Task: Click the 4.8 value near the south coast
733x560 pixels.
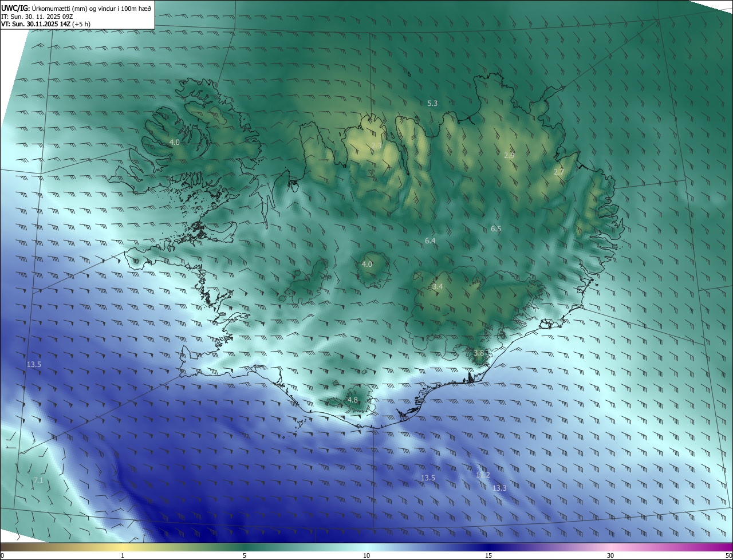Action: 352,400
